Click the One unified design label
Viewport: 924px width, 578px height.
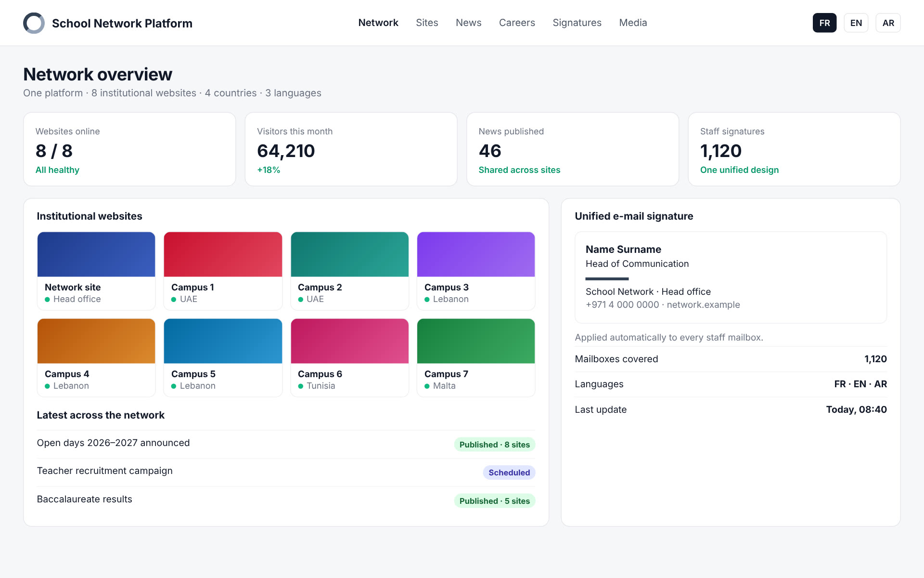tap(739, 170)
